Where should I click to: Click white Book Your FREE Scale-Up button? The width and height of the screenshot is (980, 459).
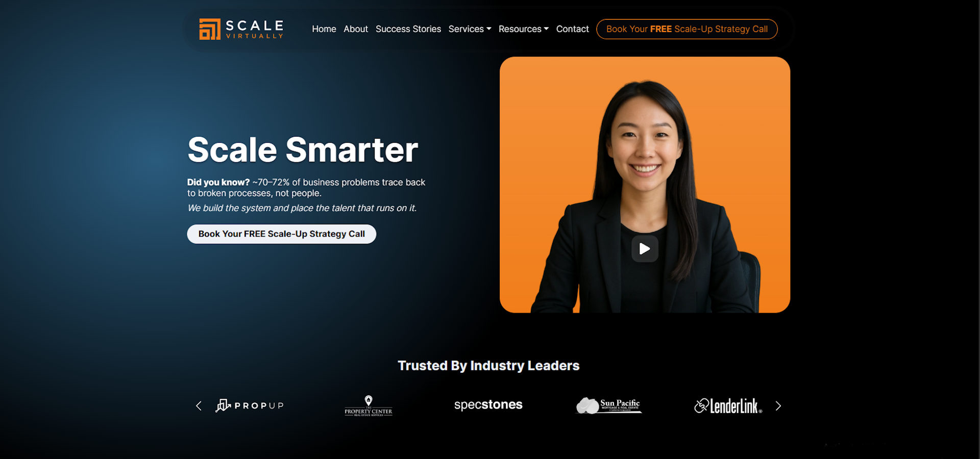coord(281,234)
